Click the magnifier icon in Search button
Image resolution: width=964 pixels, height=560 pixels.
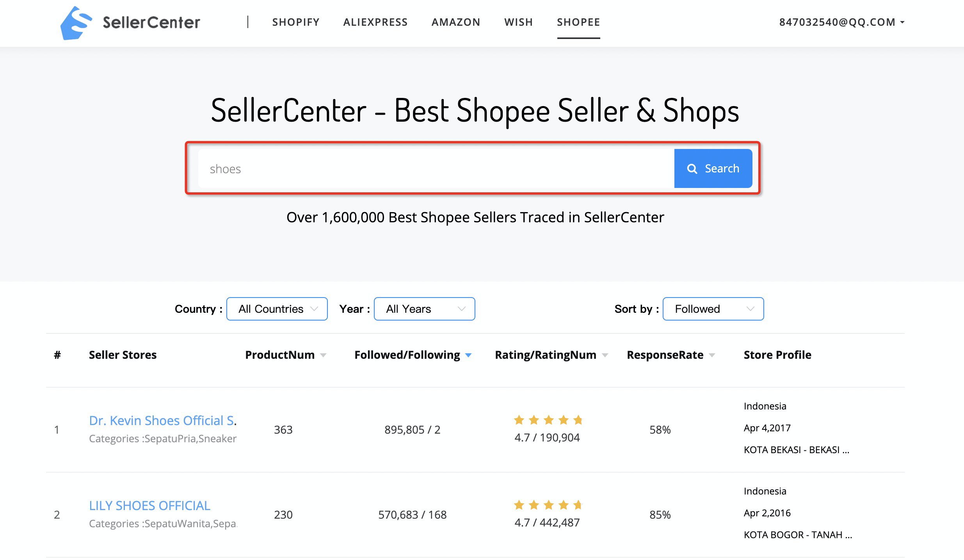click(692, 168)
